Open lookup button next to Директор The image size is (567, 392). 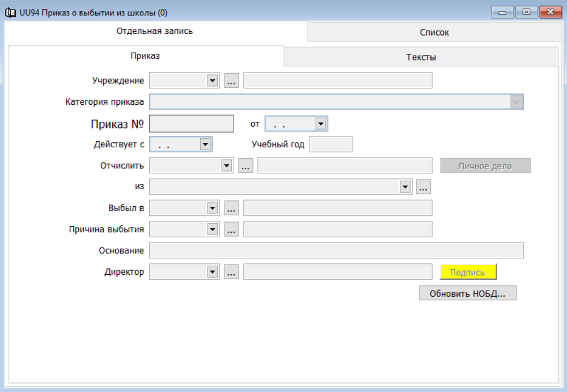(231, 272)
